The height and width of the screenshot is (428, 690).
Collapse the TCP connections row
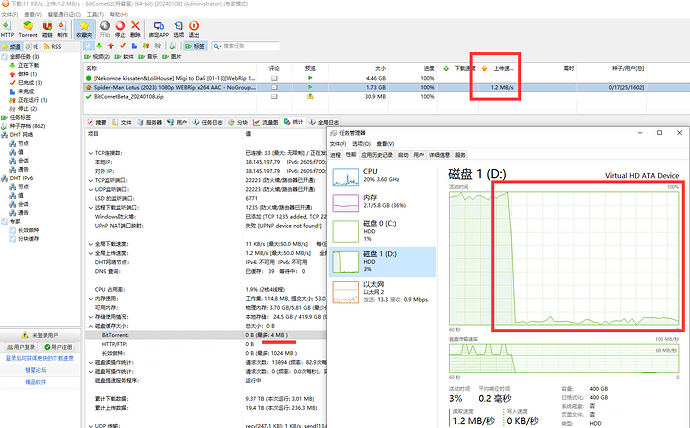[91, 153]
